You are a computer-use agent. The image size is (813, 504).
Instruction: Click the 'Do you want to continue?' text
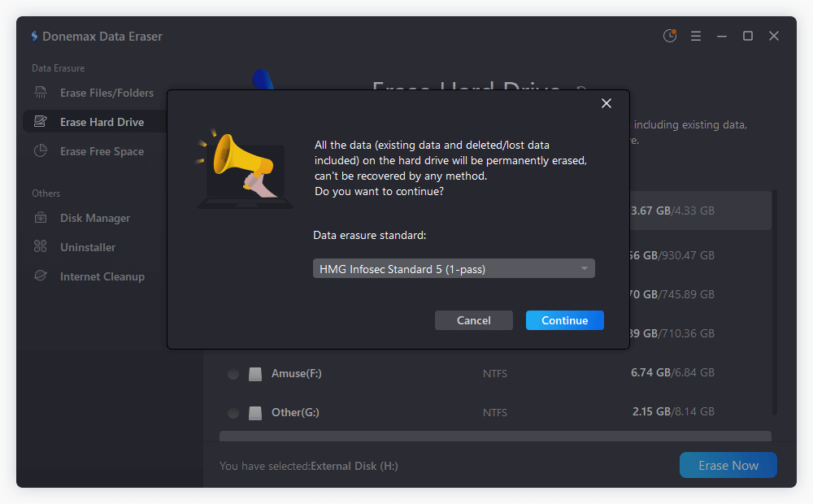(x=379, y=191)
